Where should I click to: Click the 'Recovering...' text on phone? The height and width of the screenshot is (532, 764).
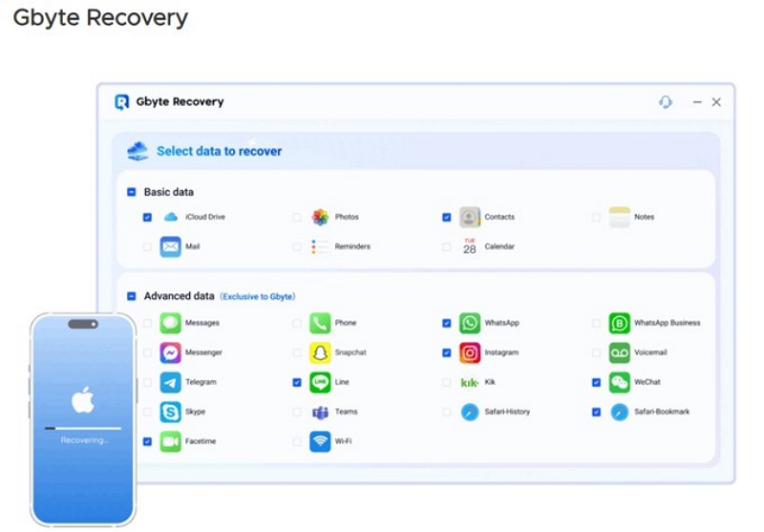(x=84, y=440)
